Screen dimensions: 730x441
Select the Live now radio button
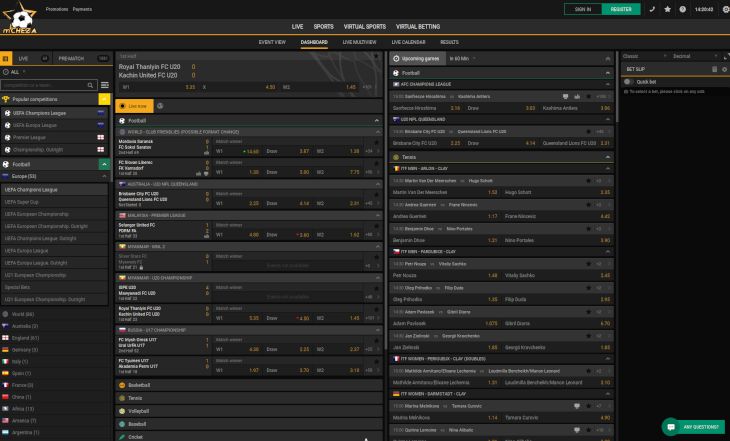click(122, 106)
